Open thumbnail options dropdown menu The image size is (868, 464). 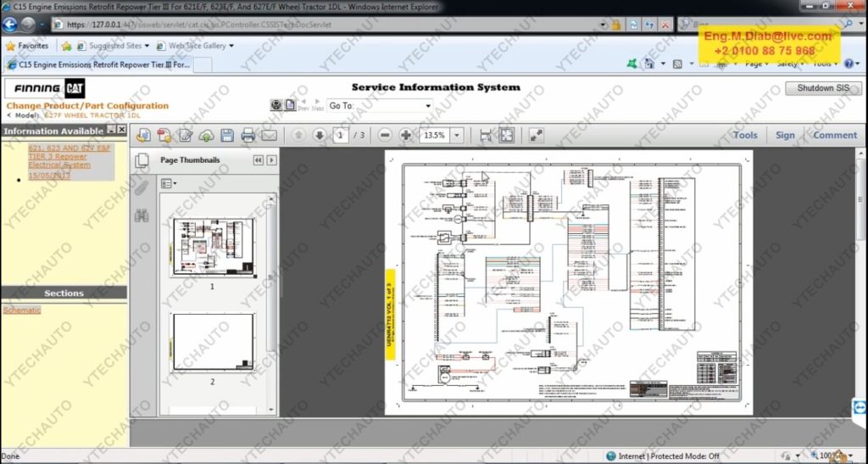(x=168, y=183)
